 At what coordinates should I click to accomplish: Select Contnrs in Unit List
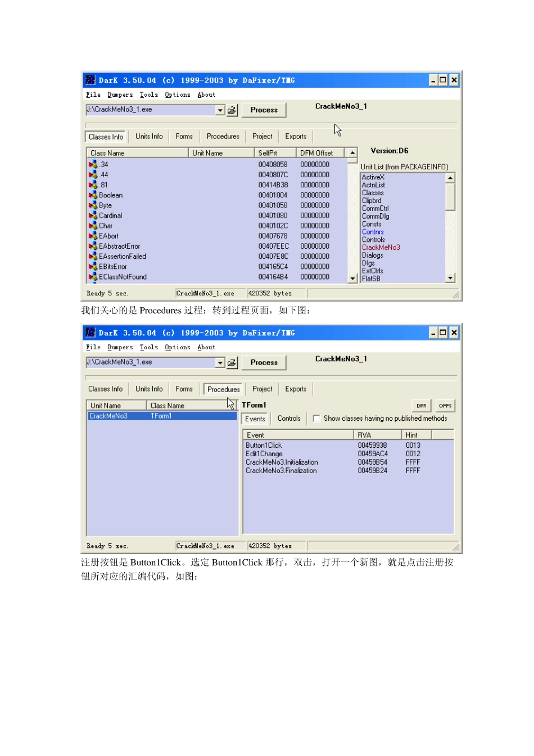pos(373,232)
